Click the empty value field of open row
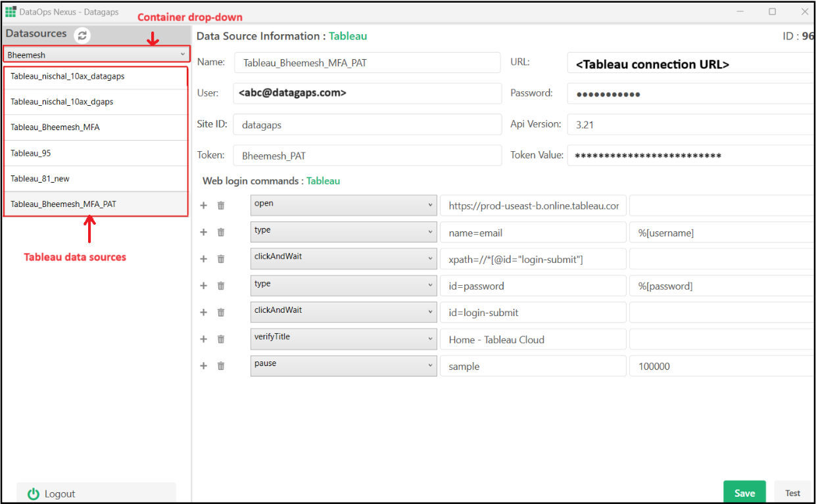Viewport: 816px width, 504px height. tap(722, 206)
